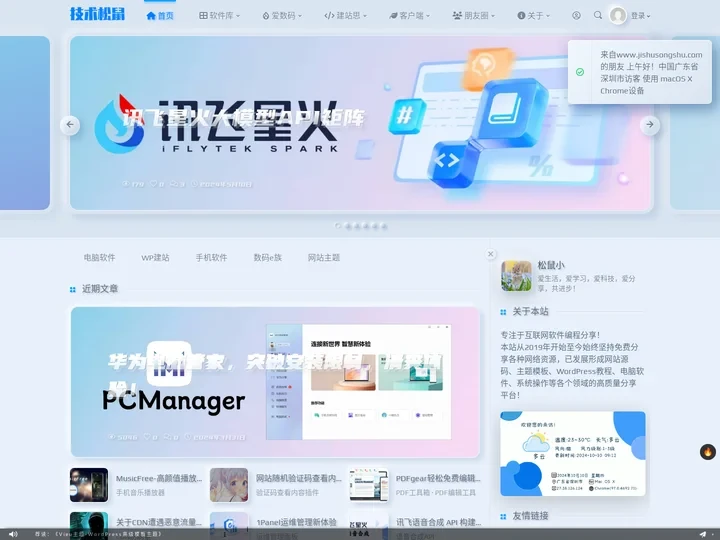Expand the 爱数码 menu
720x540 pixels.
[x=281, y=16]
